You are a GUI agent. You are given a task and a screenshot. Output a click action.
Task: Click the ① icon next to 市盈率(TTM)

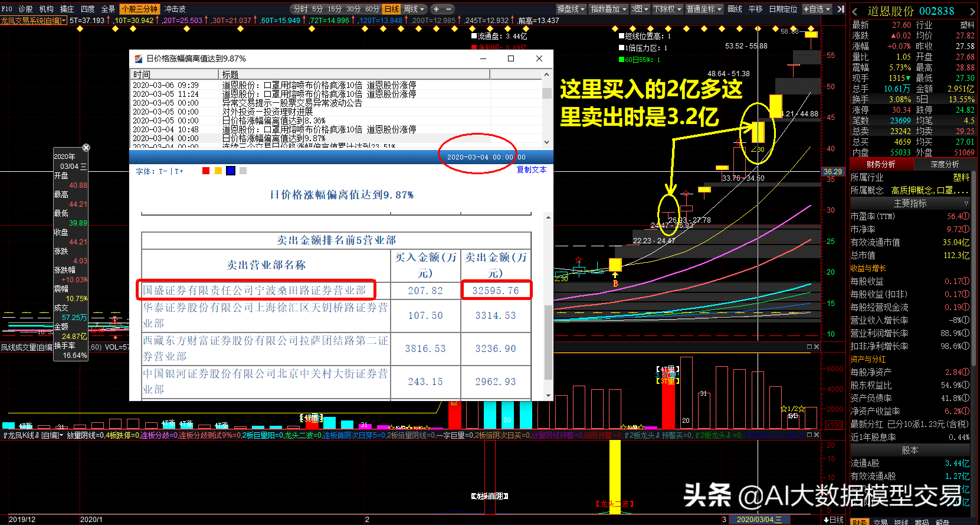pyautogui.click(x=966, y=217)
